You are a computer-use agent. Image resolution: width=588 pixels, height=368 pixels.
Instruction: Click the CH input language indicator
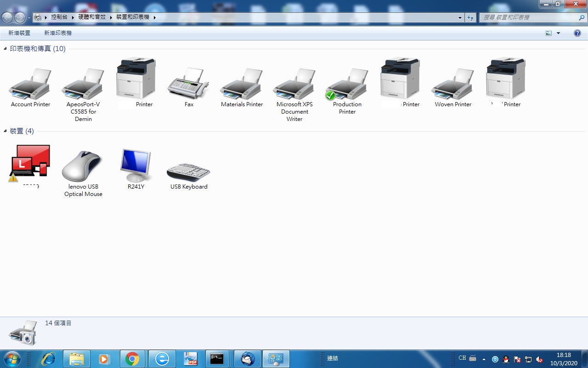tap(462, 358)
